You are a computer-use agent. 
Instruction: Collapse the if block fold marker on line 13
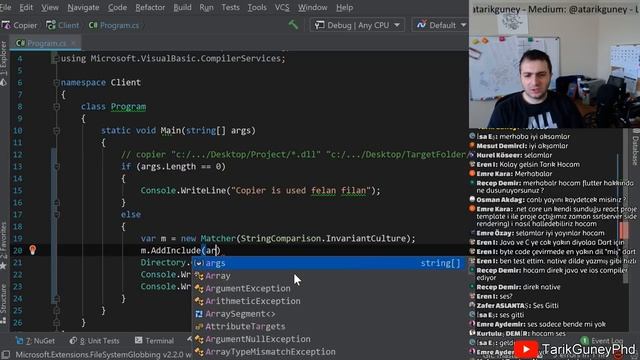click(56, 167)
